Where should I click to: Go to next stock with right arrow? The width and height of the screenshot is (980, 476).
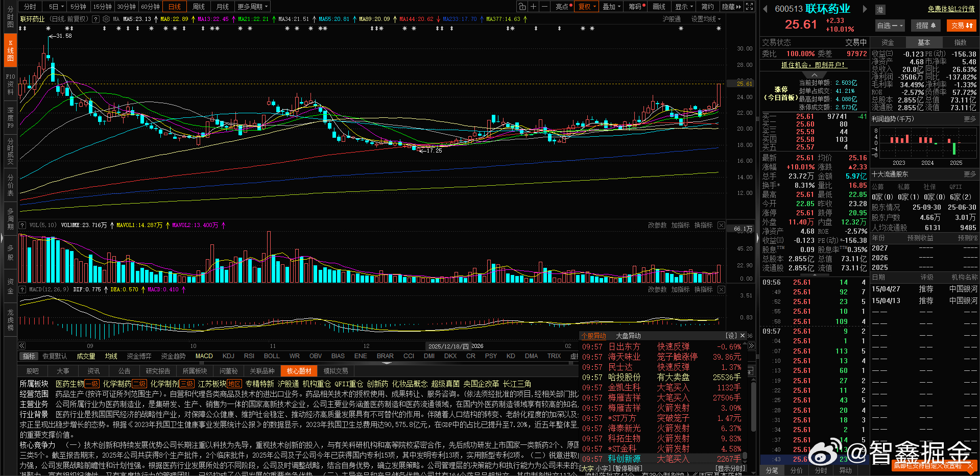click(865, 9)
